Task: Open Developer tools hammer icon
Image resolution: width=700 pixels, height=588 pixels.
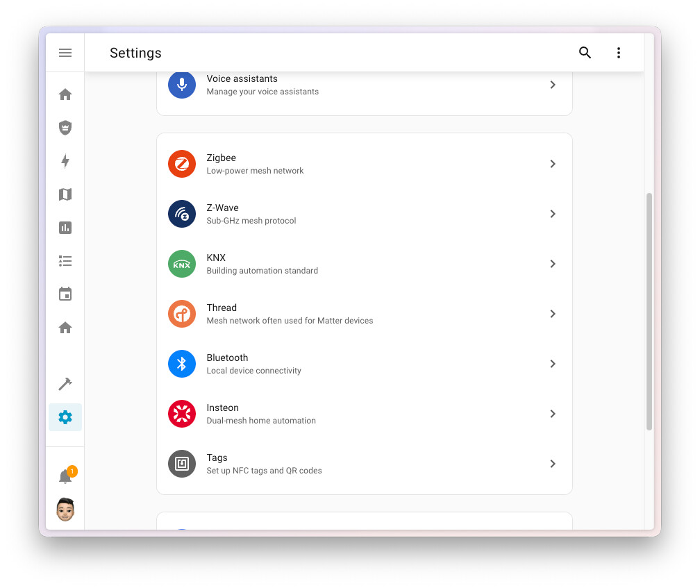Action: [65, 384]
